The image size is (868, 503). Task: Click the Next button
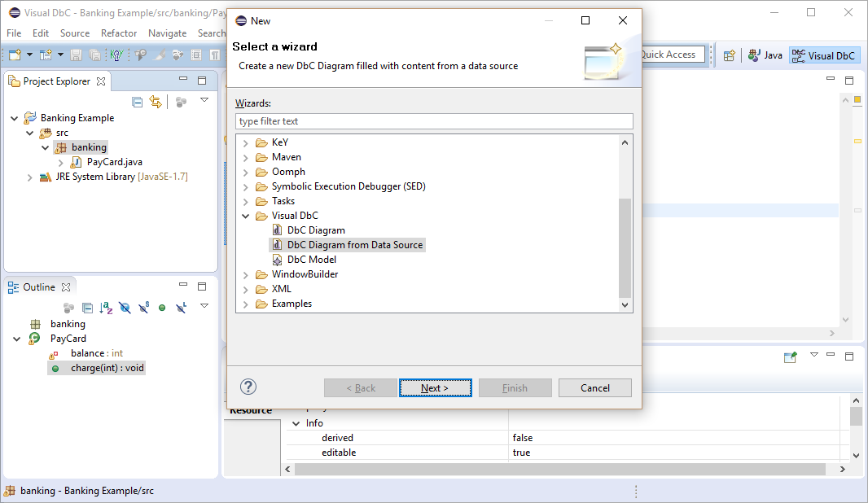point(435,388)
